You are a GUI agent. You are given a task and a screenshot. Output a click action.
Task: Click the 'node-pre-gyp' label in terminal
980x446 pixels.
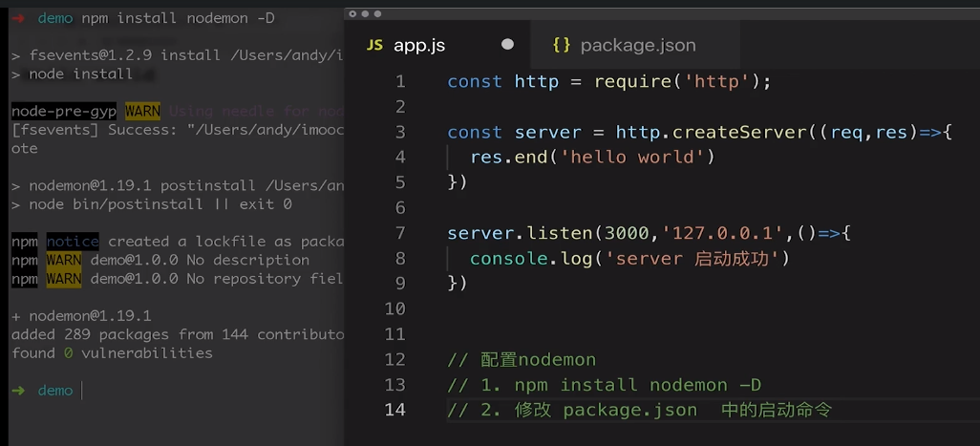click(64, 111)
